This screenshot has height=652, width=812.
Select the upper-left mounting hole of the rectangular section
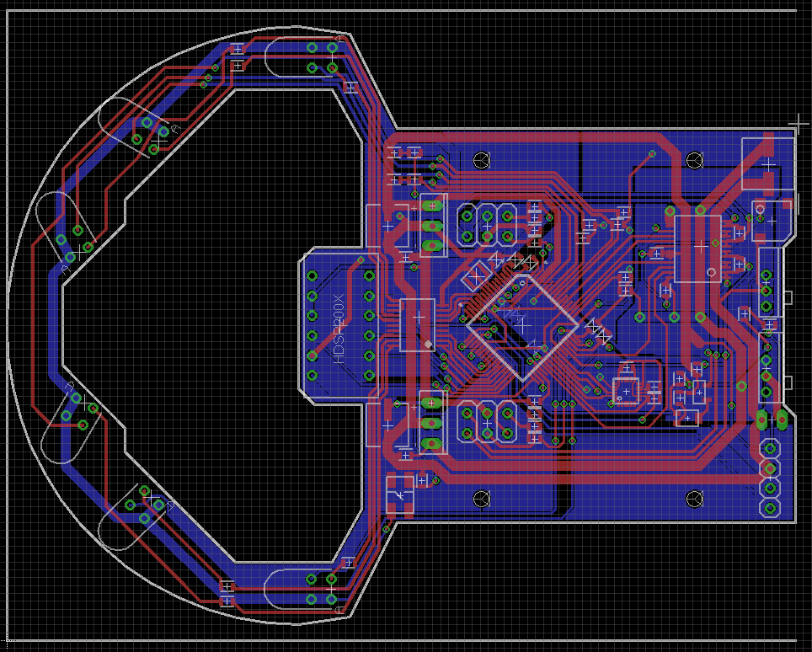[482, 160]
